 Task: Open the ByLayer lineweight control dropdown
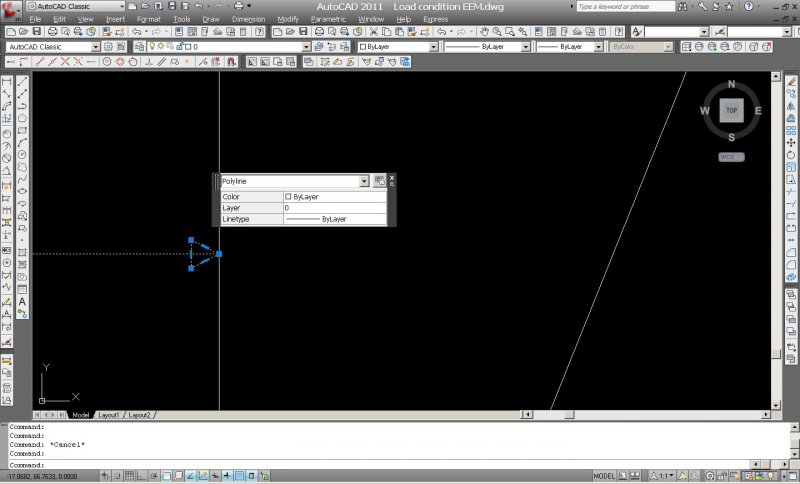pyautogui.click(x=598, y=47)
